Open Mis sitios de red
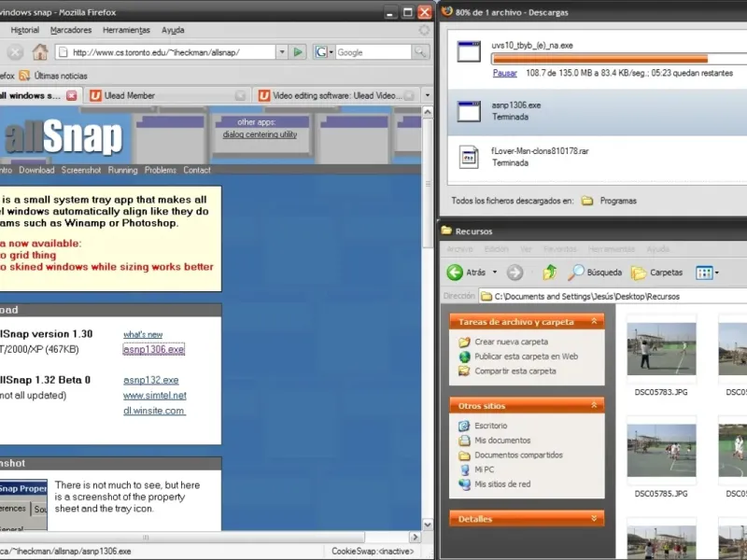The height and width of the screenshot is (560, 747). coord(502,484)
